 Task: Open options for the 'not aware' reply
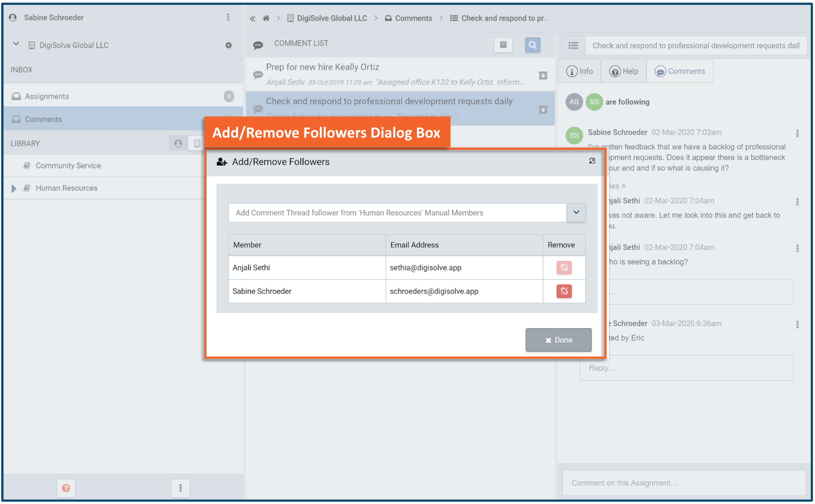point(797,202)
